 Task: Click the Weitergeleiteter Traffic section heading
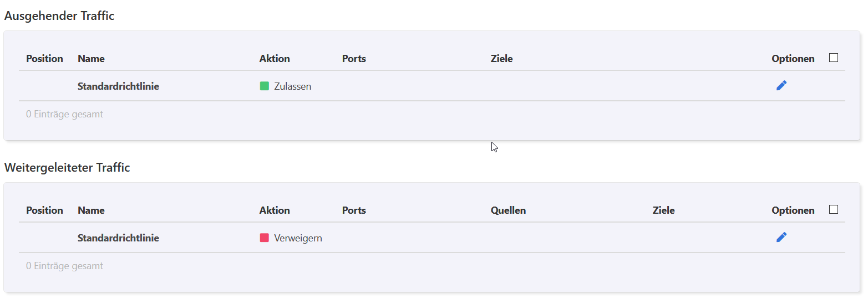(x=67, y=167)
